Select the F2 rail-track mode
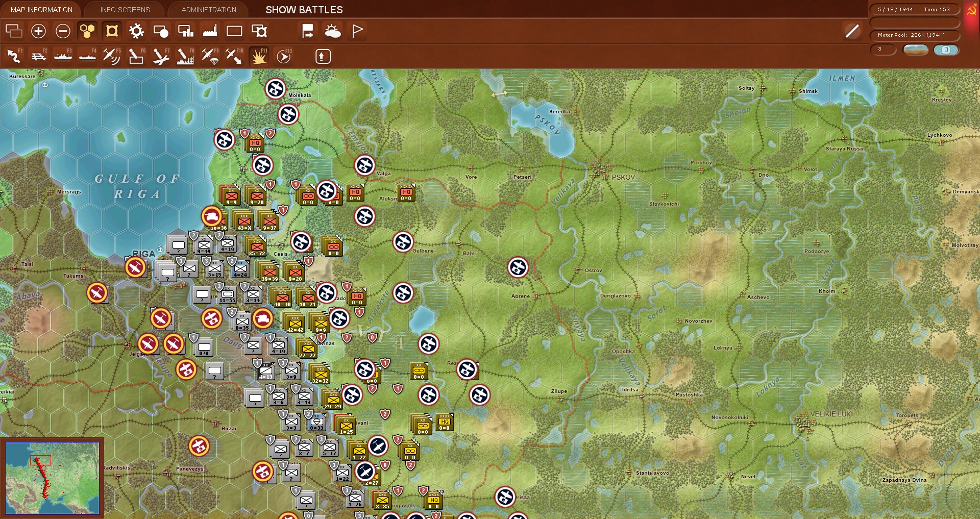980x519 pixels. click(39, 56)
